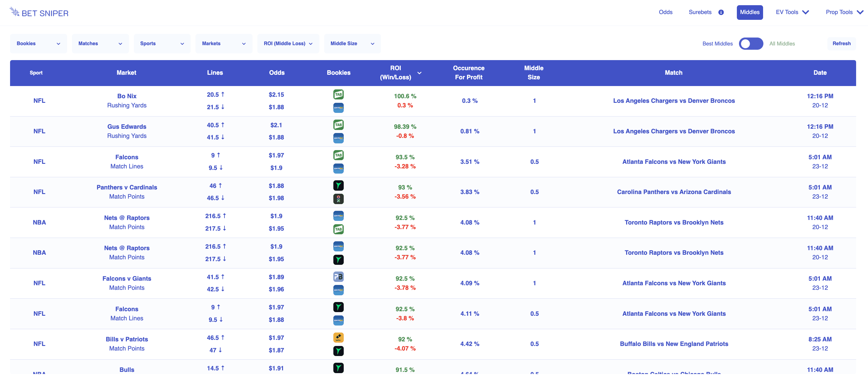Sort by the ROI column arrow
This screenshot has width=868, height=385.
419,73
